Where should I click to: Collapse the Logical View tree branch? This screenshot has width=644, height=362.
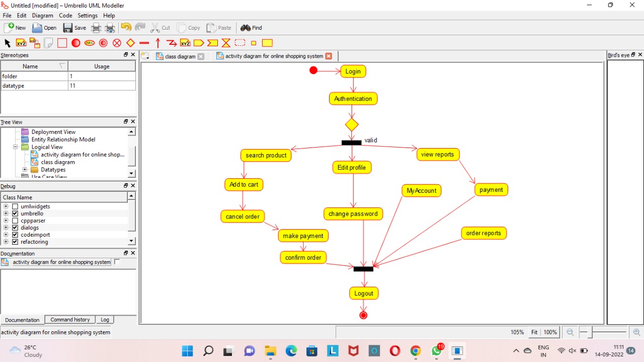pyautogui.click(x=15, y=147)
